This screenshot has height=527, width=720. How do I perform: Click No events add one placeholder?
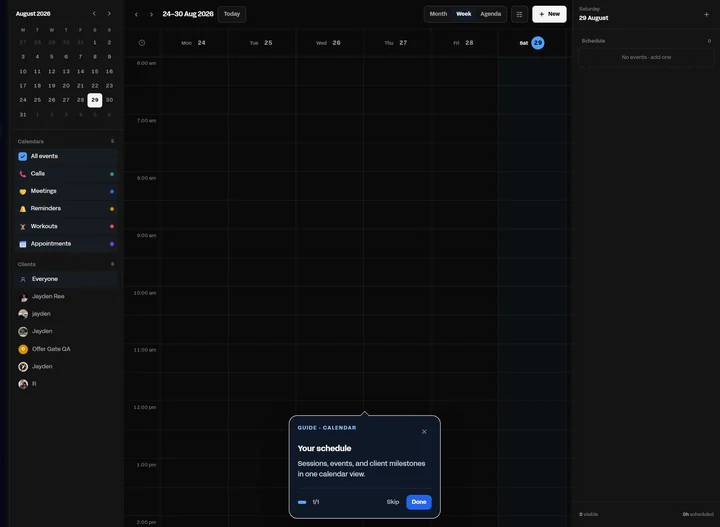tap(646, 57)
